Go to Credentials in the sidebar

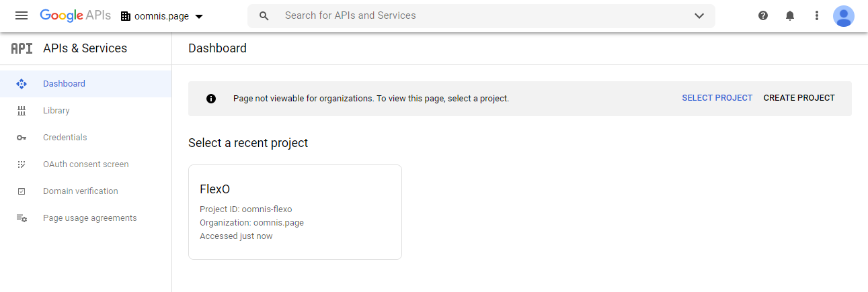click(86, 138)
